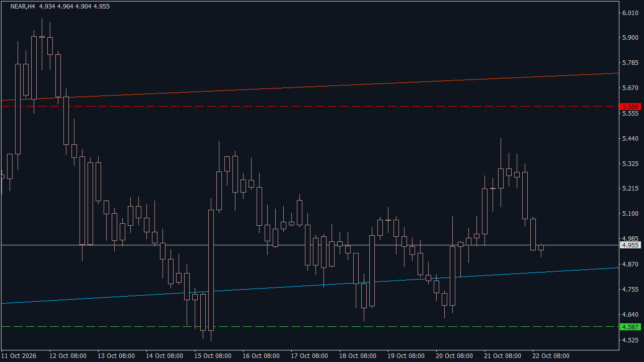Click the 4.525 price scale value

[x=630, y=340]
